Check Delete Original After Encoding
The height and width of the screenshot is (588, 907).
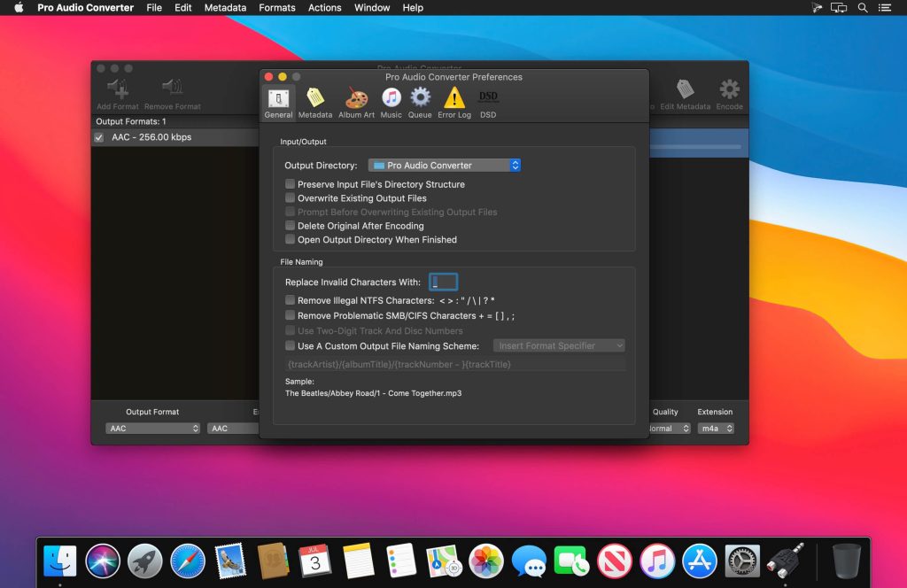pyautogui.click(x=290, y=226)
